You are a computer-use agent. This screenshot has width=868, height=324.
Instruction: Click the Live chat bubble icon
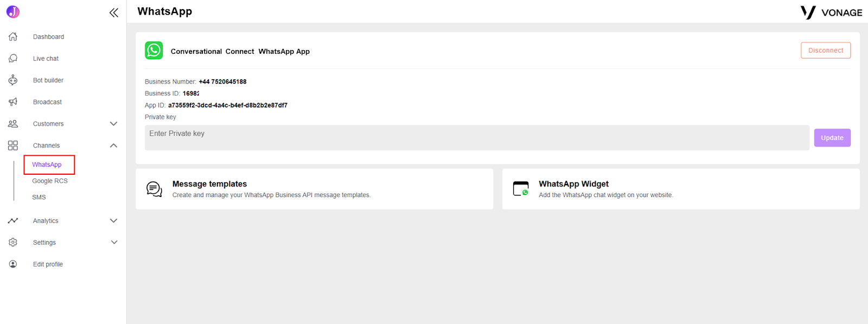[x=13, y=58]
